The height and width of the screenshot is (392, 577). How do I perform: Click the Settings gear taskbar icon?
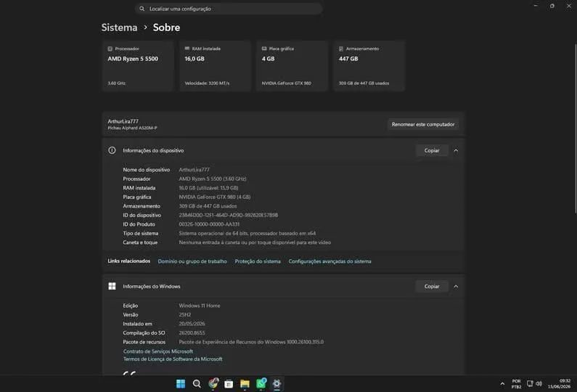pos(277,384)
